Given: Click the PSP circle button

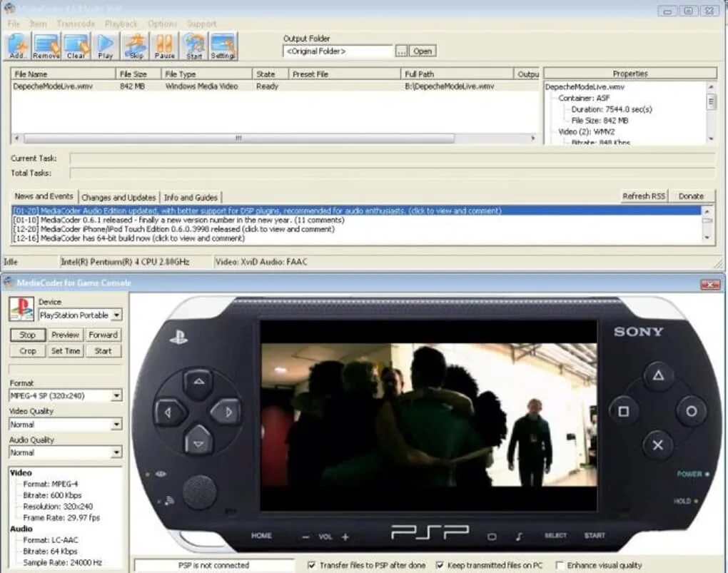Looking at the screenshot, I should click(692, 412).
